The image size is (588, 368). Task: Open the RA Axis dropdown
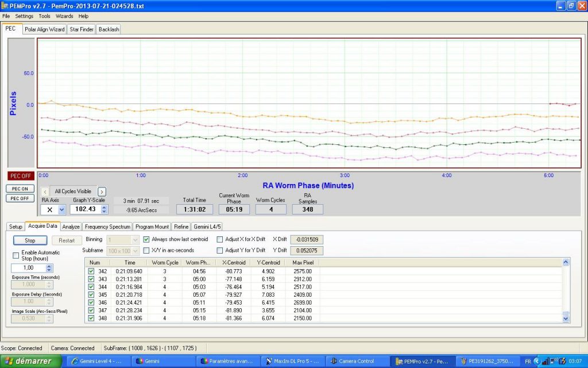click(x=61, y=210)
